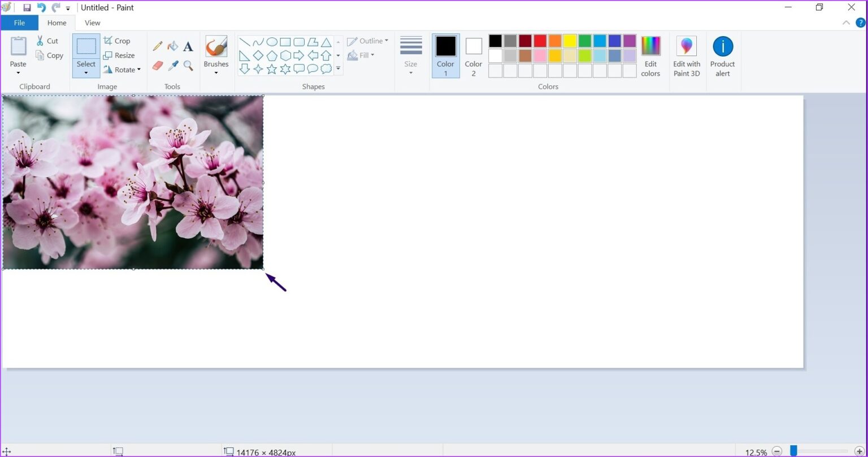Select the Pencil tool
This screenshot has height=457, width=868.
(157, 45)
